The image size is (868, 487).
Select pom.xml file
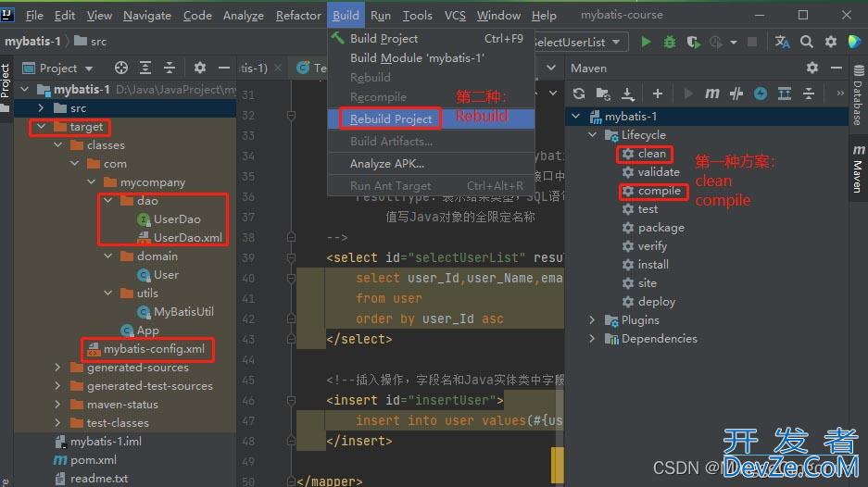(x=93, y=460)
